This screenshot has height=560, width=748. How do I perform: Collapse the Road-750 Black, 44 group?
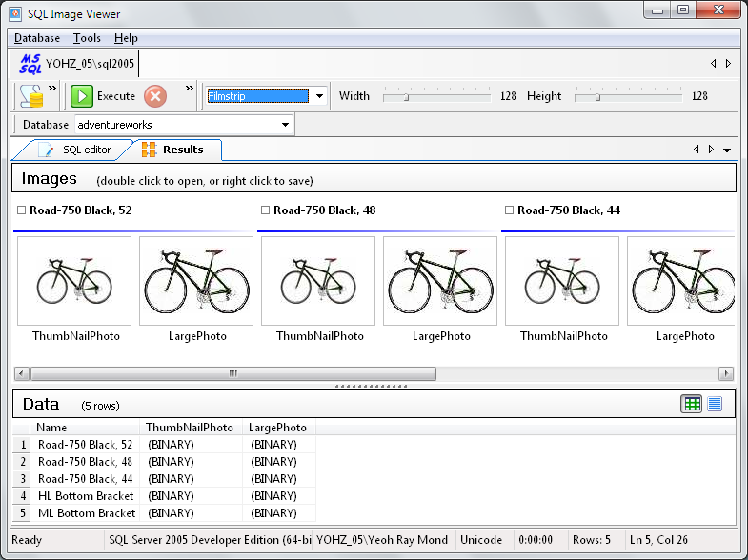[509, 210]
